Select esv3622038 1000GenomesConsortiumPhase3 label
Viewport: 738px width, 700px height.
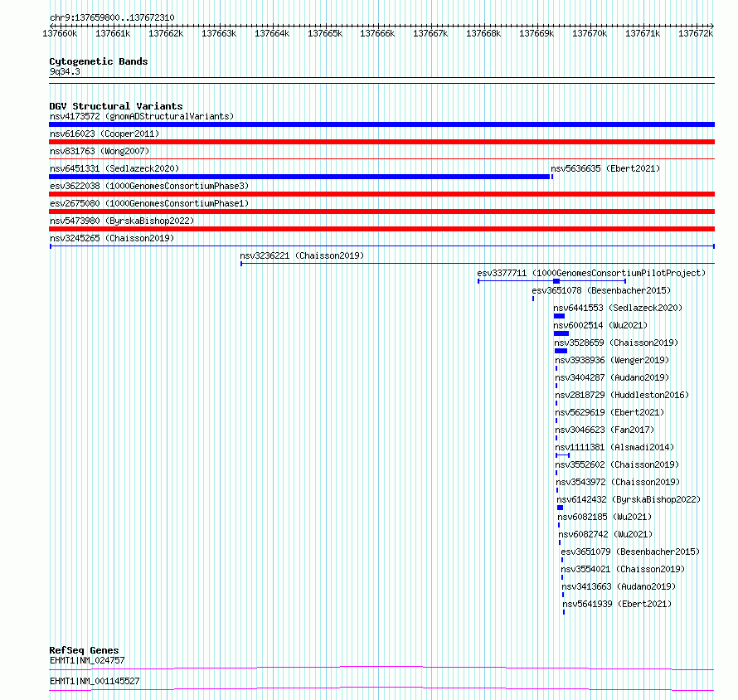[x=149, y=186]
